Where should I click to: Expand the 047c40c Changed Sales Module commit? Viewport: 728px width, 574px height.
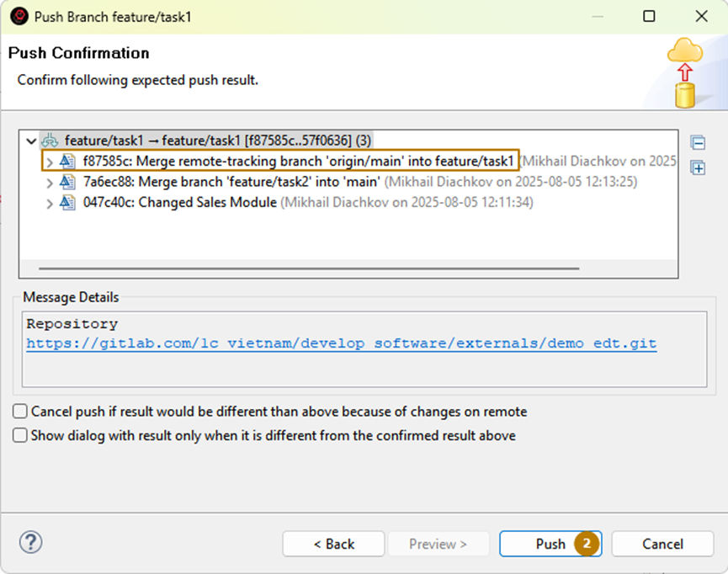(50, 203)
